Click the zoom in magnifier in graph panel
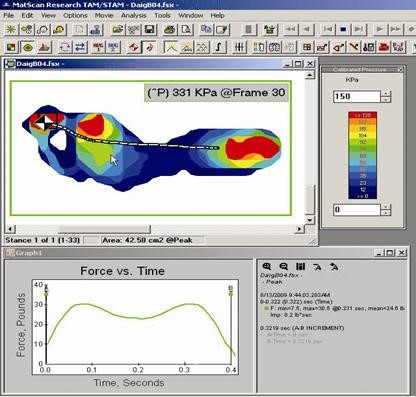 (x=267, y=266)
